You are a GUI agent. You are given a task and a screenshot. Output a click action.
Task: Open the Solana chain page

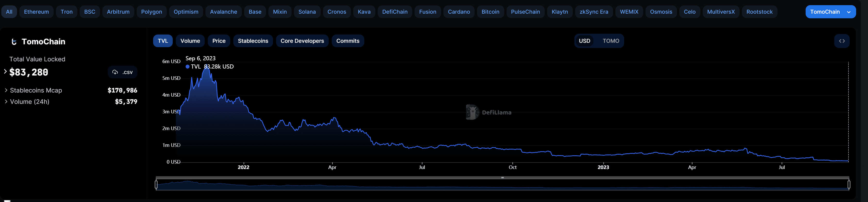point(307,12)
